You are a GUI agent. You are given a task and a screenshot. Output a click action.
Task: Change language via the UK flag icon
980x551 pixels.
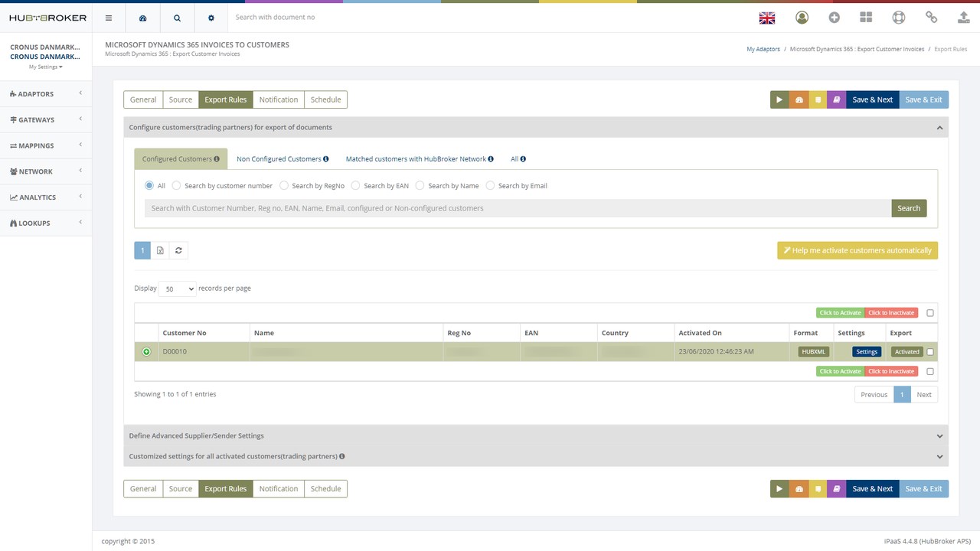point(766,18)
